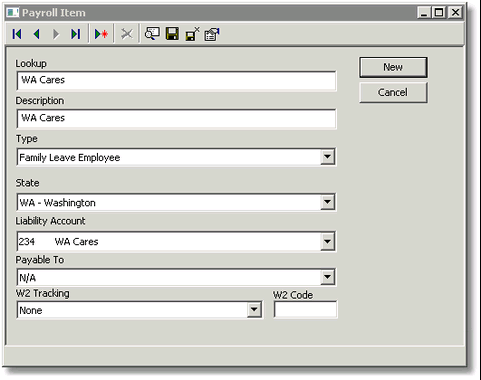Click into the Lookup text field
The width and height of the screenshot is (481, 380).
click(176, 80)
